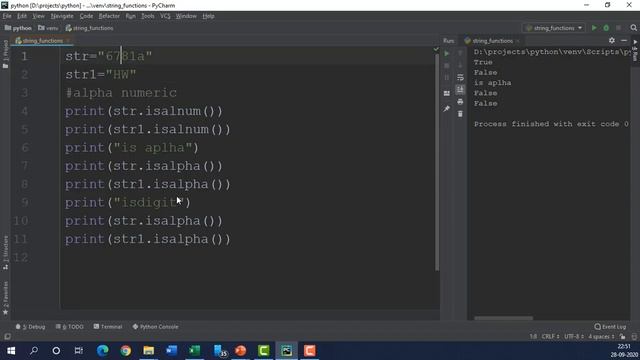Viewport: 640px width, 360px height.
Task: Start debugging with the bug icon in toolbar
Action: click(x=606, y=28)
